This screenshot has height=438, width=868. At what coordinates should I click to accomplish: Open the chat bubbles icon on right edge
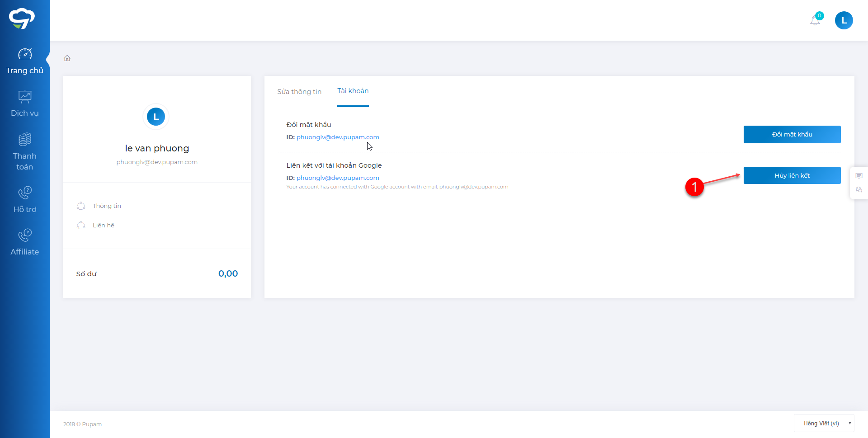pos(859,190)
